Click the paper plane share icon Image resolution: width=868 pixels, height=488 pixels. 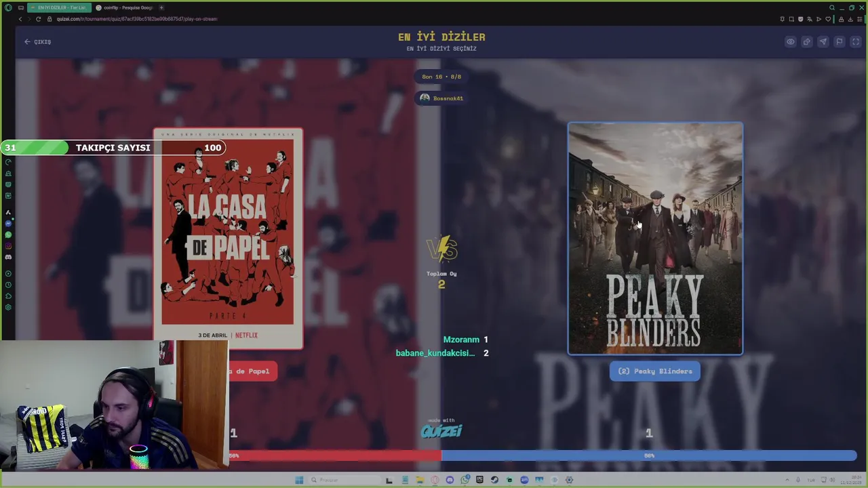pyautogui.click(x=823, y=42)
